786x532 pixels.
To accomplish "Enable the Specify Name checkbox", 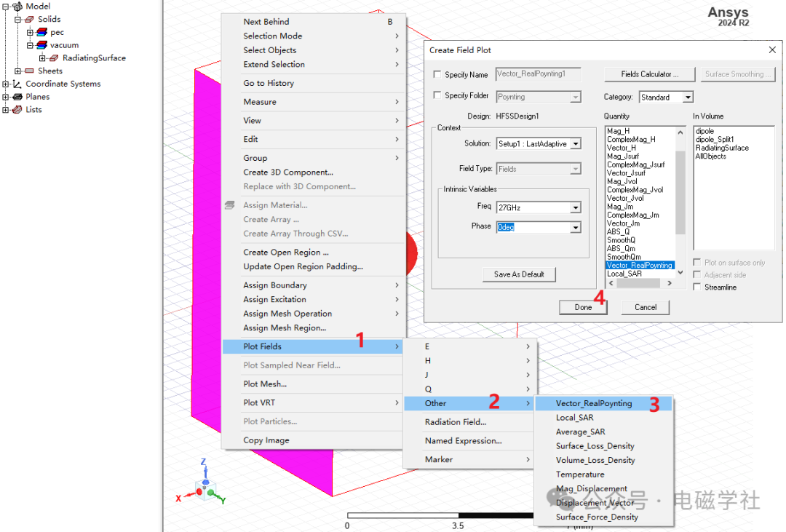I will tap(437, 74).
